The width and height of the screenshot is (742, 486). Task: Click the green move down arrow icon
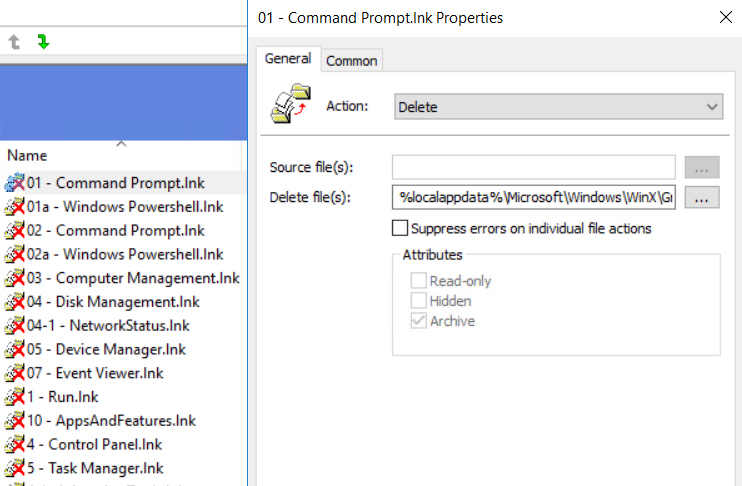click(x=43, y=42)
